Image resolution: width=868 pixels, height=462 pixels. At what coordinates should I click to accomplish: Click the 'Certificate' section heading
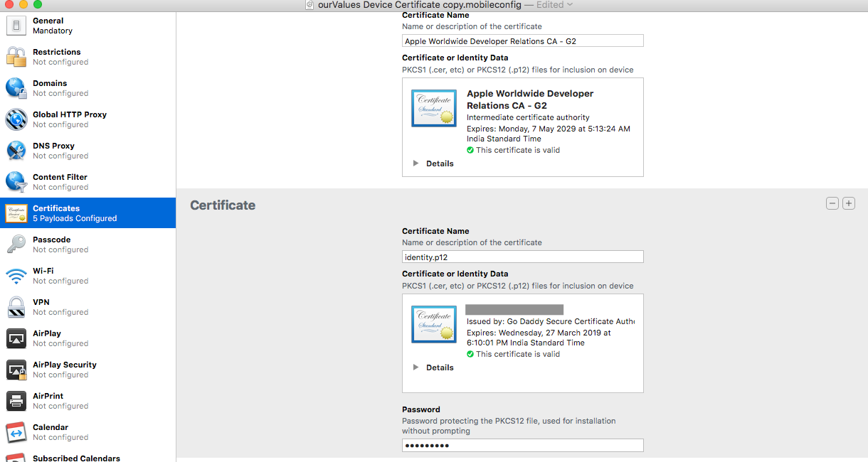[223, 205]
